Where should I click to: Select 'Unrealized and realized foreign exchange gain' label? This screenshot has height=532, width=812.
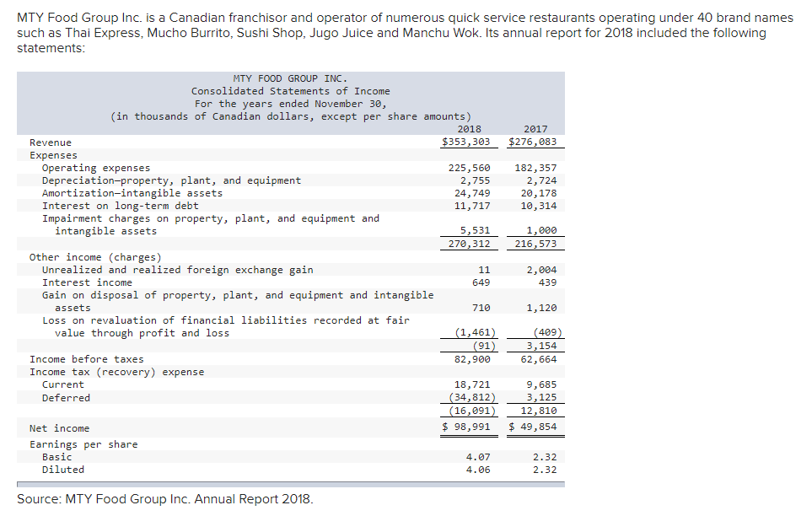point(178,270)
